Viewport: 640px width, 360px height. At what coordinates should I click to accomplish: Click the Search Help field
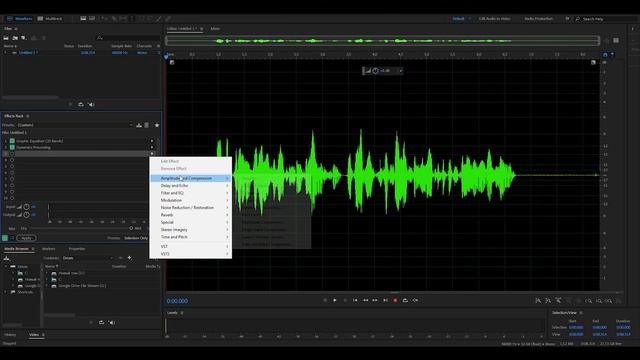pyautogui.click(x=606, y=19)
